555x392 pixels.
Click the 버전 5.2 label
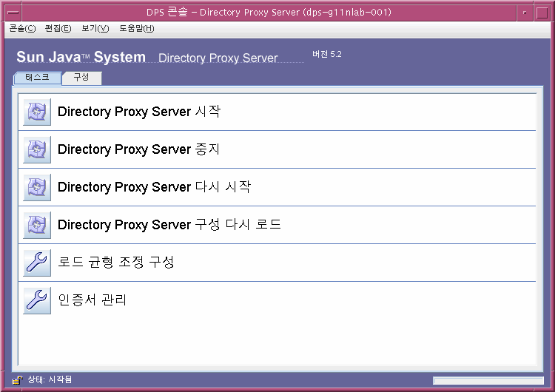[326, 54]
